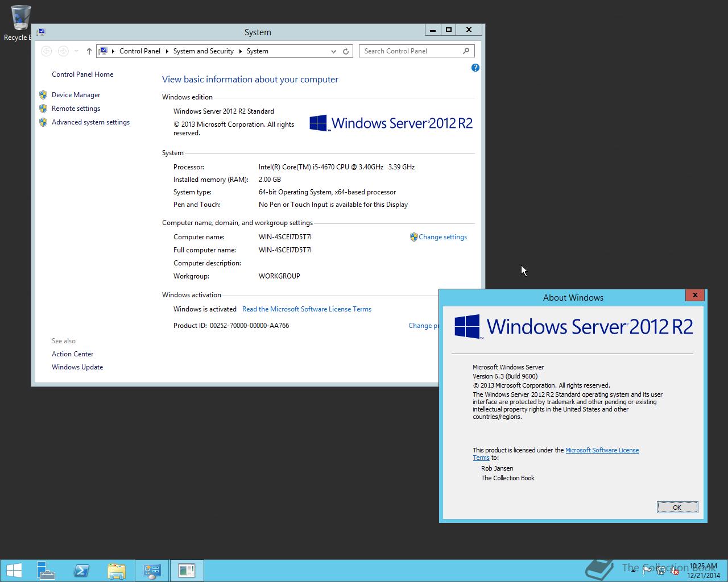Viewport: 728px width, 582px height.
Task: Open Windows Update under See also
Action: [77, 367]
